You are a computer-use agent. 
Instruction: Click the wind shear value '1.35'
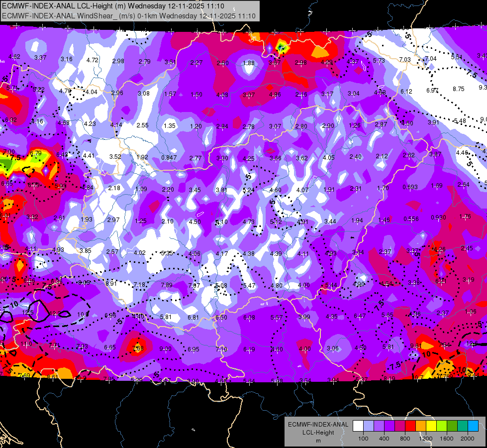[170, 126]
